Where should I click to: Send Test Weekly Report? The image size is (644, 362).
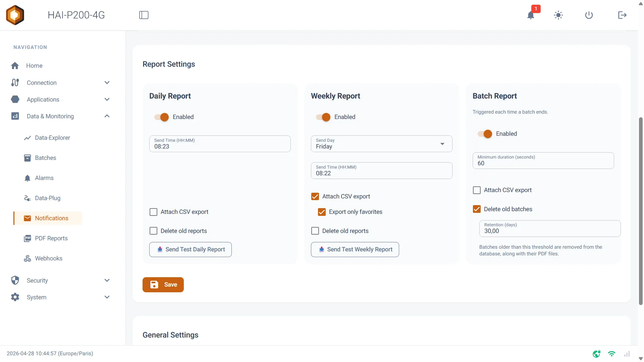355,249
